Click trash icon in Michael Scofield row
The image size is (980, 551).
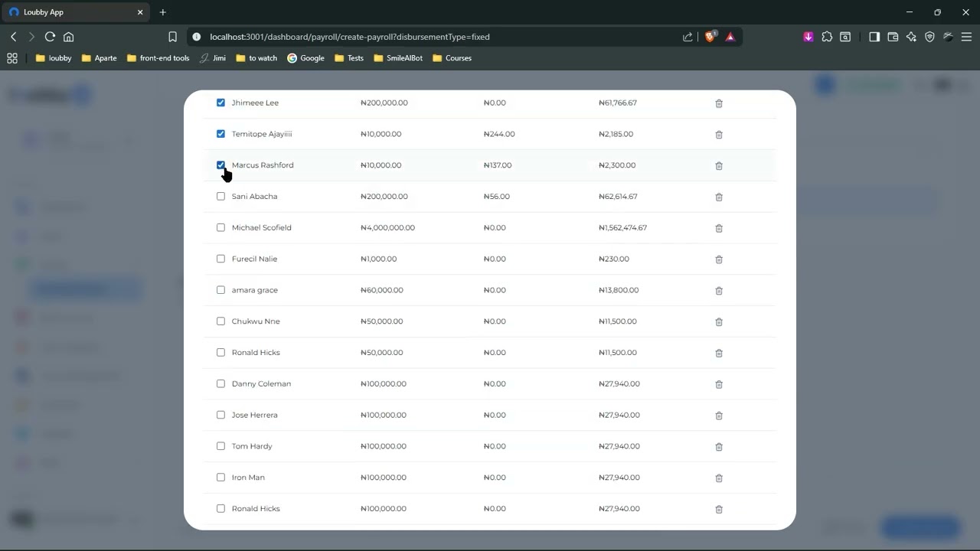719,228
